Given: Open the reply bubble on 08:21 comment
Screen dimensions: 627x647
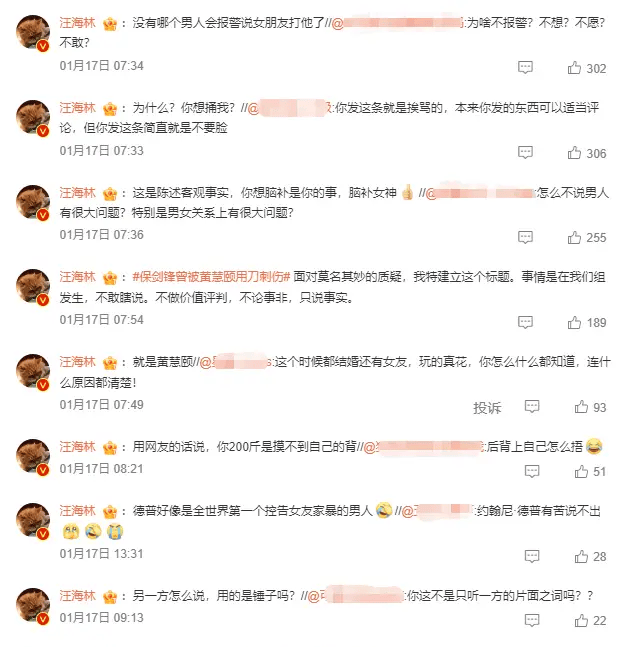Looking at the screenshot, I should [x=532, y=471].
